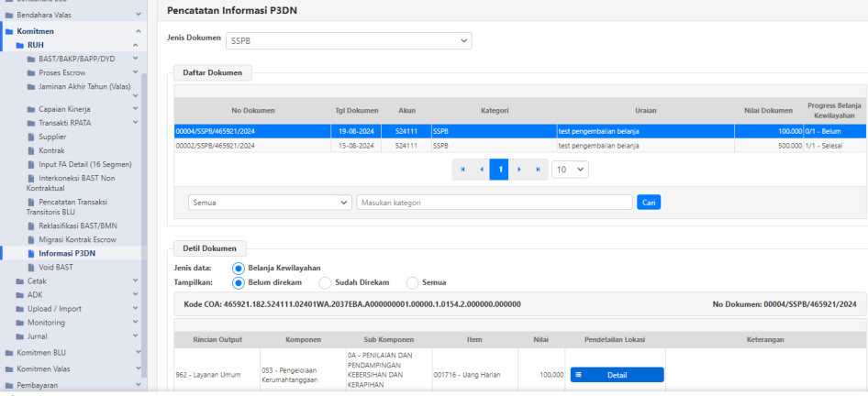Screen dimensions: 868x396
Task: Open the Jenis Dokumen SSPB dropdown
Action: click(349, 41)
